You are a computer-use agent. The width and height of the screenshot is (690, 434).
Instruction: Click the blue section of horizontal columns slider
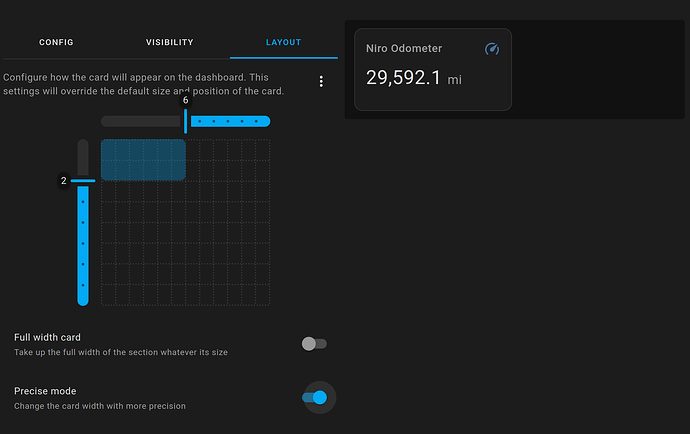coord(230,121)
